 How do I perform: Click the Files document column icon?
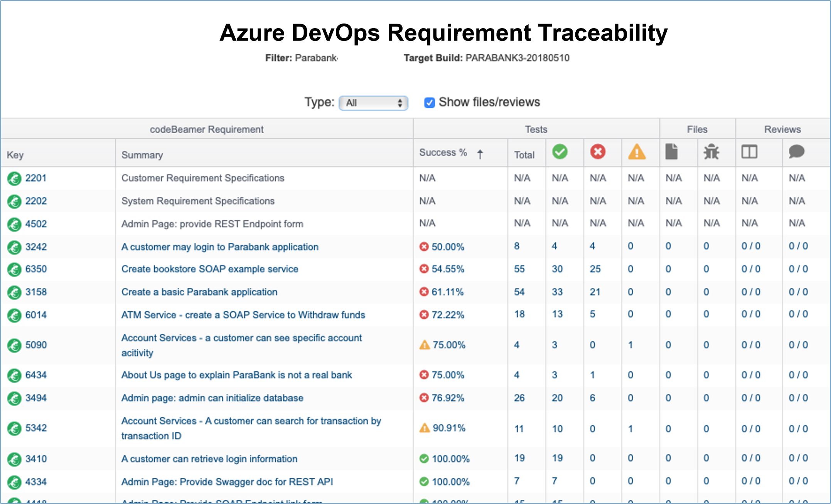[x=671, y=152]
